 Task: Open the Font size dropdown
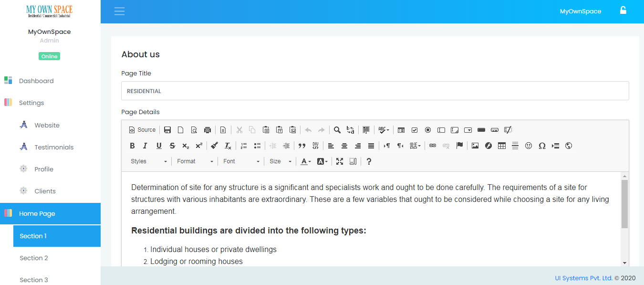tap(280, 161)
